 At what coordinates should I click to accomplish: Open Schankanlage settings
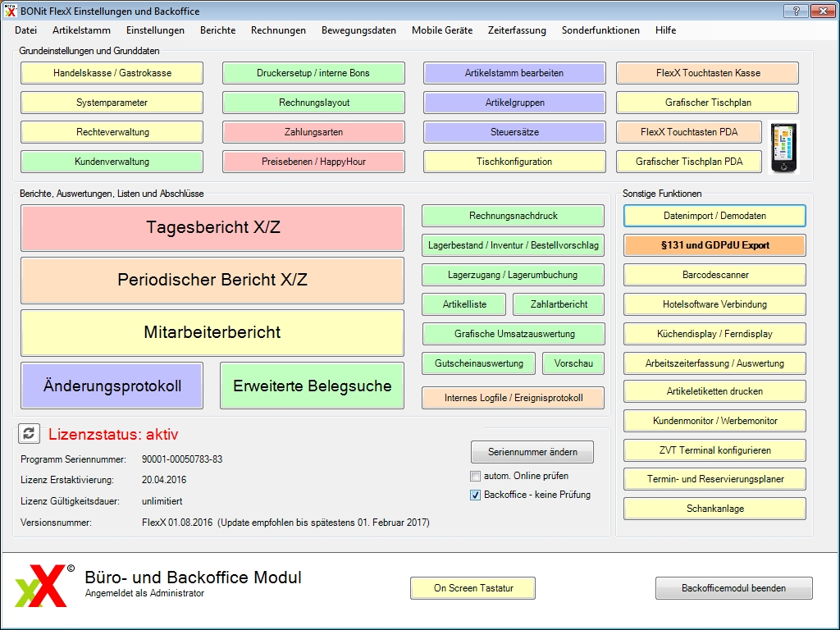pos(714,509)
